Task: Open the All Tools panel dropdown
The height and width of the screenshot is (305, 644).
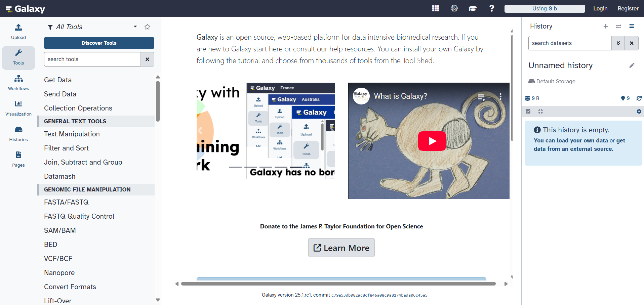Action: [x=135, y=27]
